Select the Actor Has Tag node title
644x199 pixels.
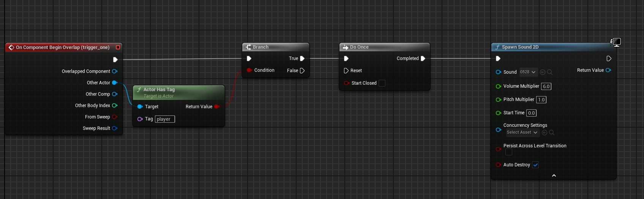pos(159,90)
